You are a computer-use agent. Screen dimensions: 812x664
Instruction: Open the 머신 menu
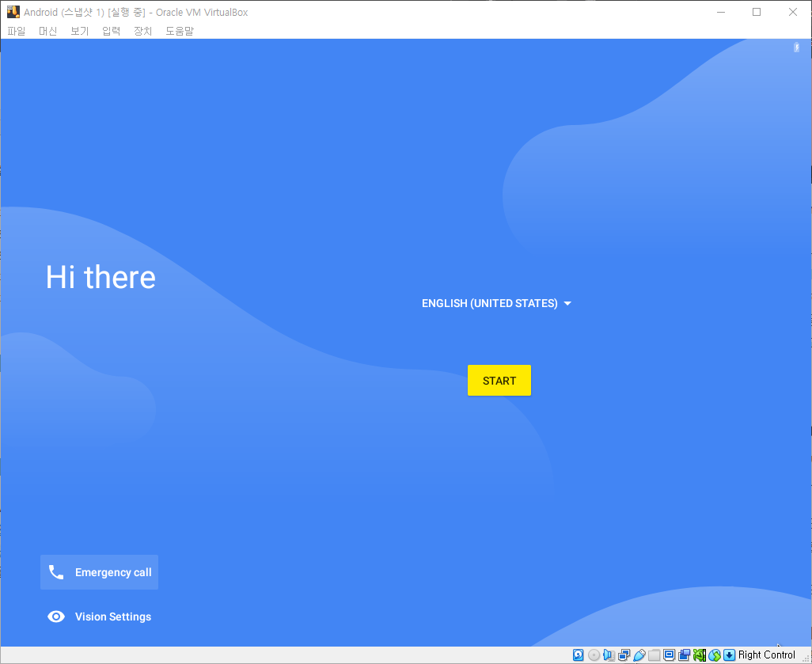pos(48,31)
